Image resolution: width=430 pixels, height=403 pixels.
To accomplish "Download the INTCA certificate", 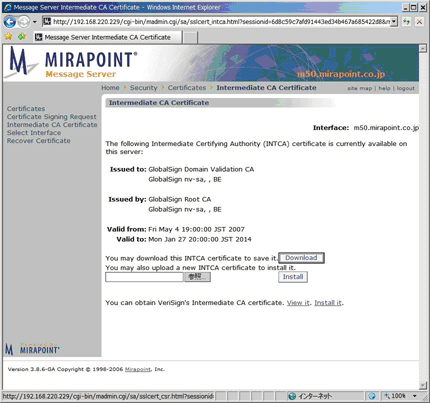I will point(301,258).
